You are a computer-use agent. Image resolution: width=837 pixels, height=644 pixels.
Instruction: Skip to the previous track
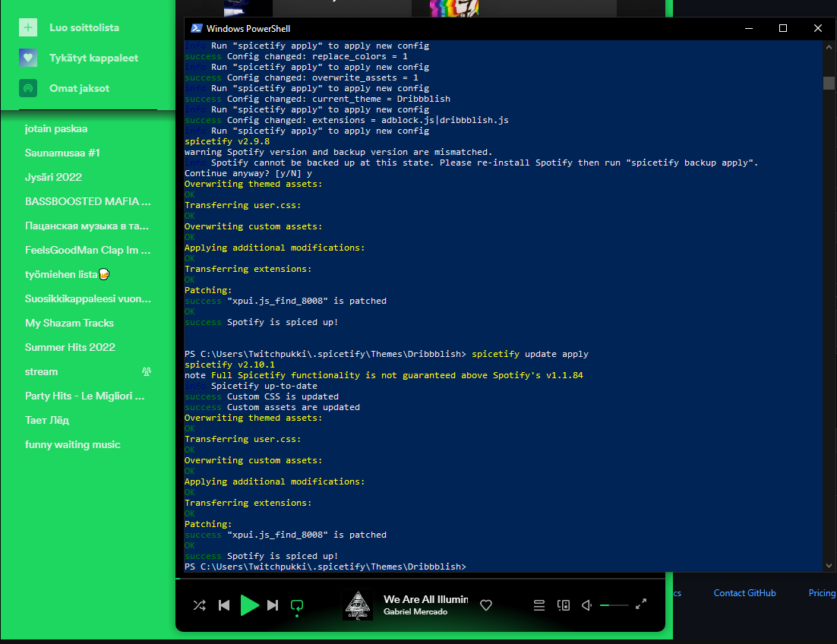click(x=224, y=605)
